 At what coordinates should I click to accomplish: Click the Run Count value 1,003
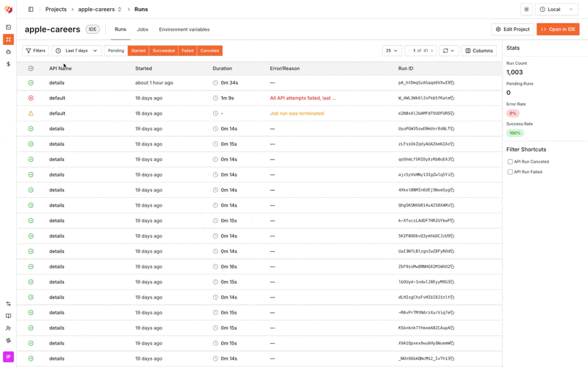[514, 72]
